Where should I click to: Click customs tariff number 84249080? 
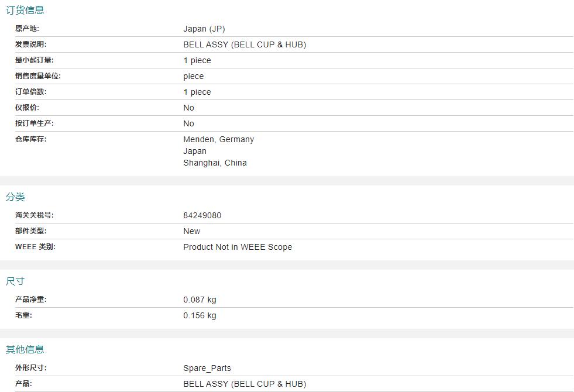click(202, 215)
